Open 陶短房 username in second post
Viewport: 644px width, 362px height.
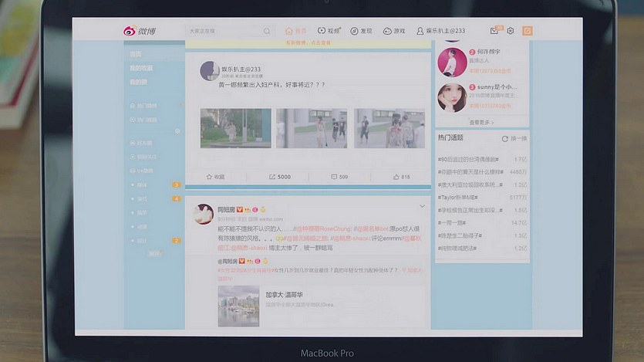(226, 209)
